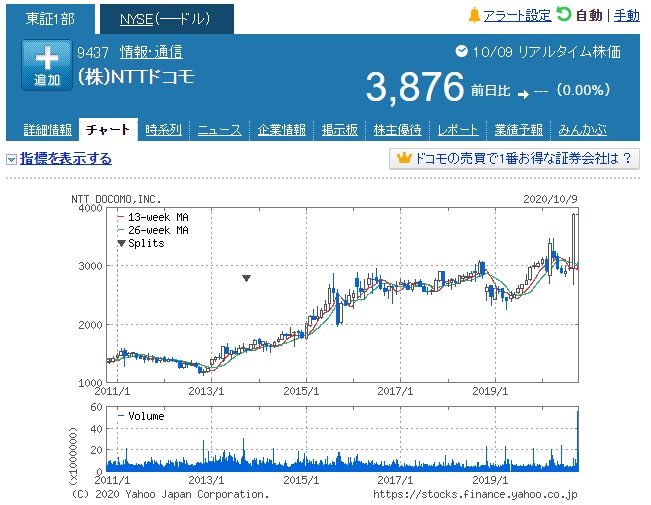Click the 2020/10/9 chart date label
This screenshot has width=651, height=505.
tap(550, 199)
